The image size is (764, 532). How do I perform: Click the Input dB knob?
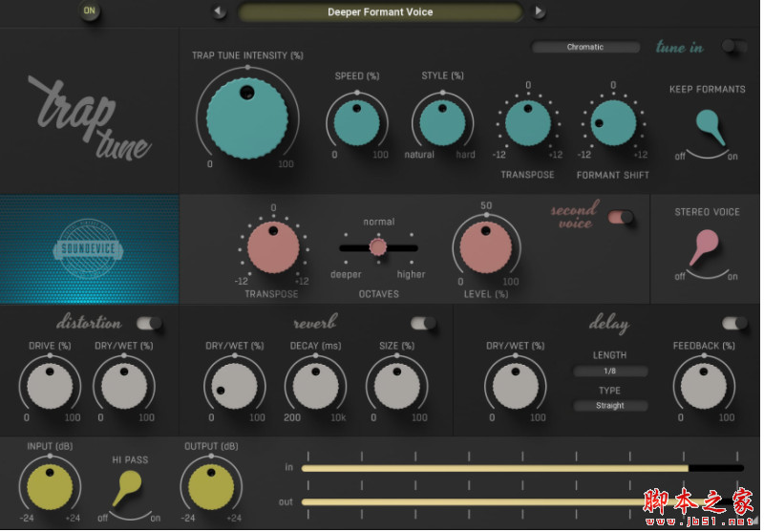(50, 487)
